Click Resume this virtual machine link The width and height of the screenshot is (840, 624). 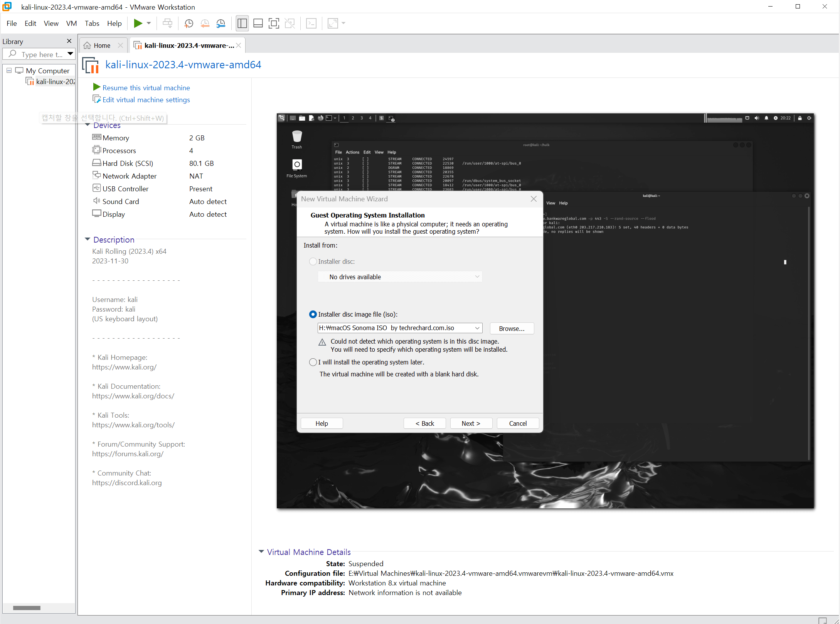click(x=146, y=88)
